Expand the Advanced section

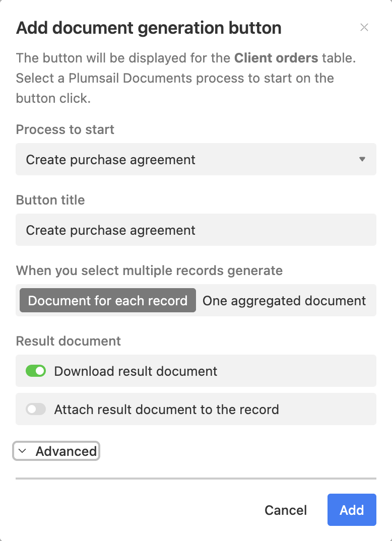tap(56, 451)
